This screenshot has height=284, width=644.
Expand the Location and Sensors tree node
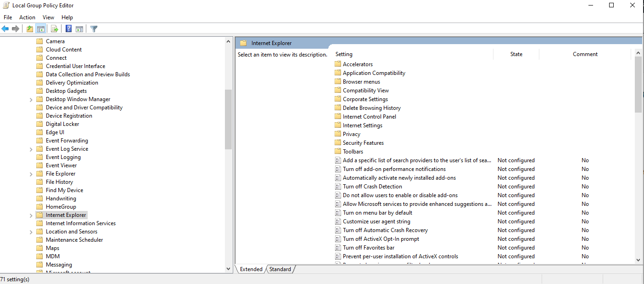[31, 232]
